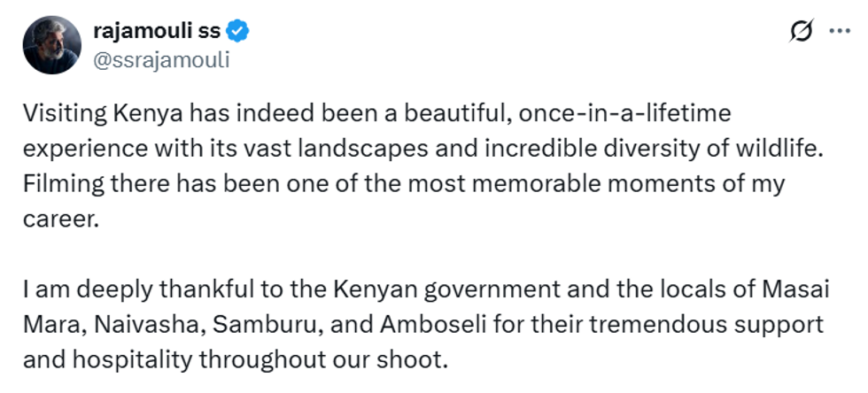Image resolution: width=868 pixels, height=393 pixels.
Task: Click rajamouli ss profile picture
Action: pos(52,44)
